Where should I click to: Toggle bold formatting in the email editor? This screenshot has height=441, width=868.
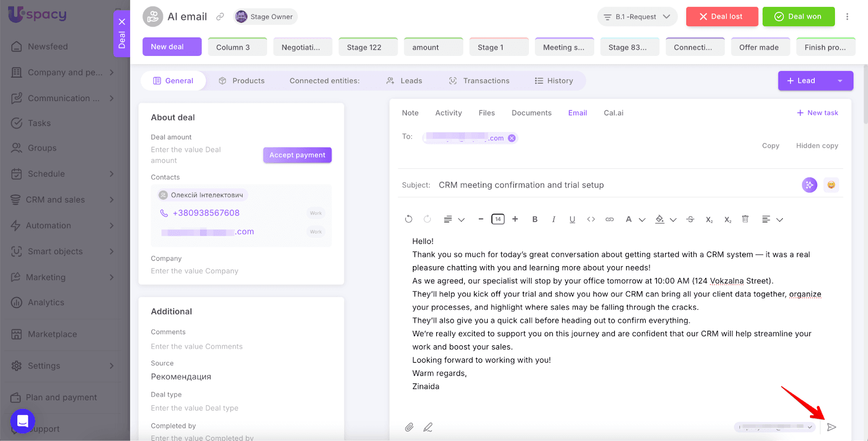pyautogui.click(x=534, y=219)
